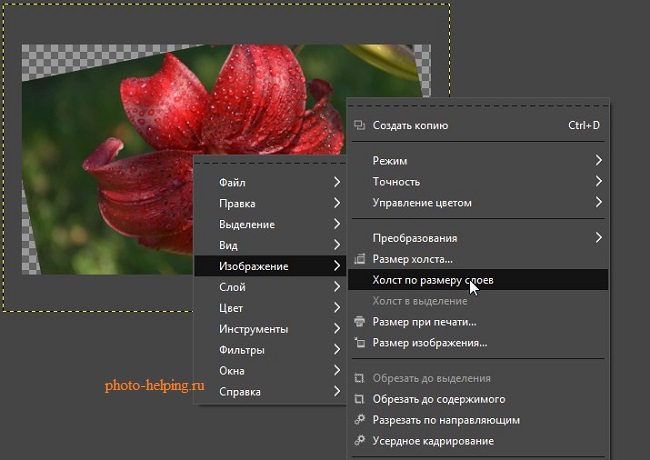650x460 pixels.
Task: Click the canvas size icon beside Размер холста
Action: pos(359,259)
